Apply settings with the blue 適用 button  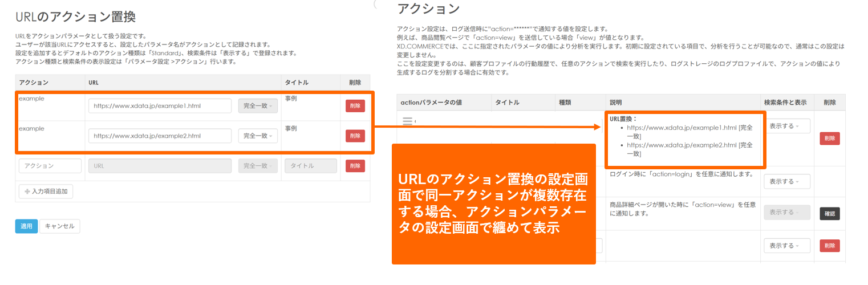pyautogui.click(x=26, y=226)
